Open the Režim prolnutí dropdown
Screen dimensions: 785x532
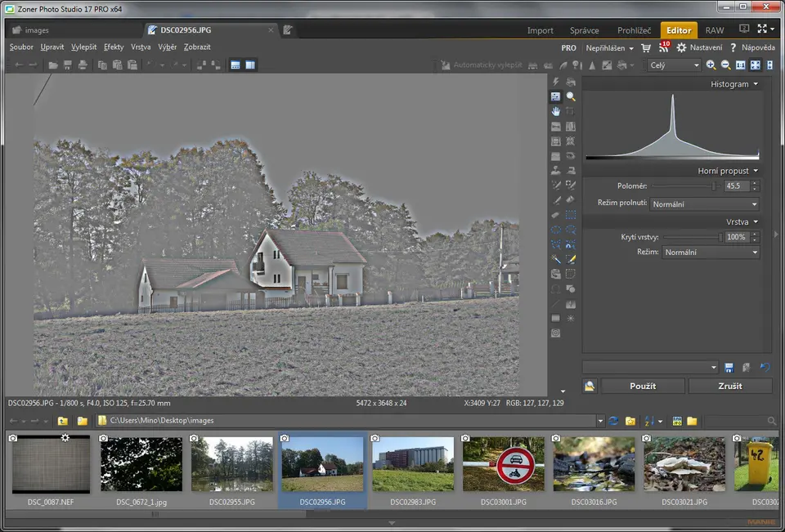(704, 204)
